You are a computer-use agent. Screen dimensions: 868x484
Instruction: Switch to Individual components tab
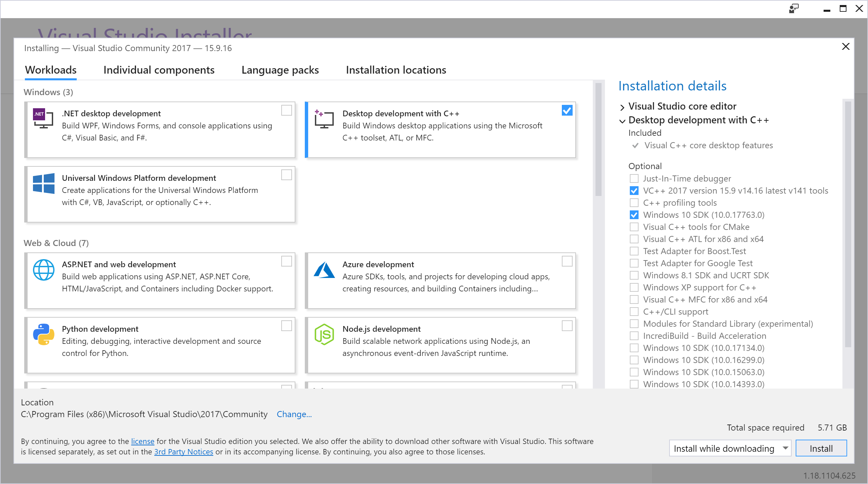pyautogui.click(x=159, y=70)
